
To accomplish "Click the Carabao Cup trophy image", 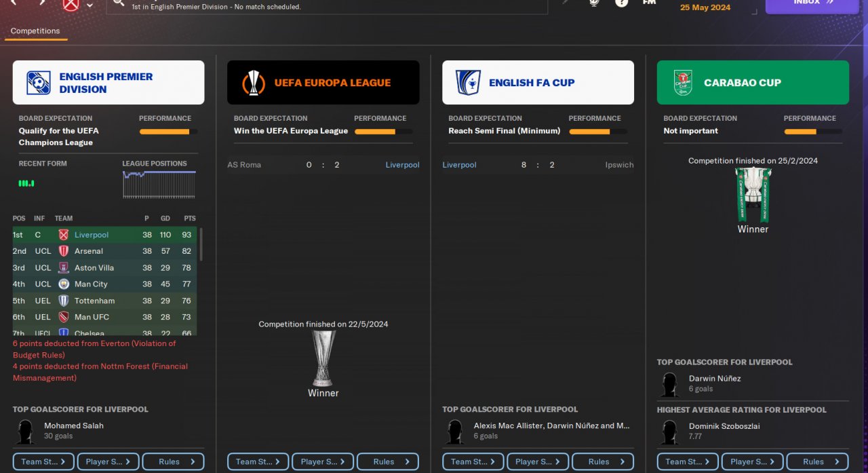I will [753, 195].
